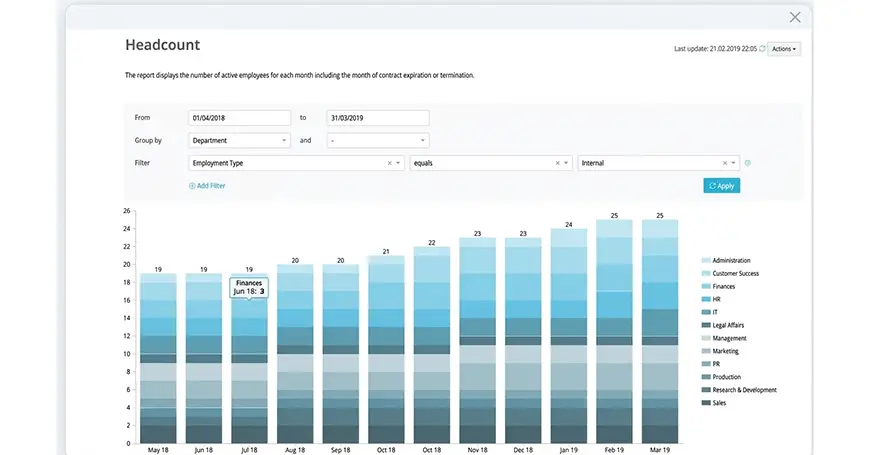
Task: Remove filter row with circle icon
Action: click(x=748, y=163)
